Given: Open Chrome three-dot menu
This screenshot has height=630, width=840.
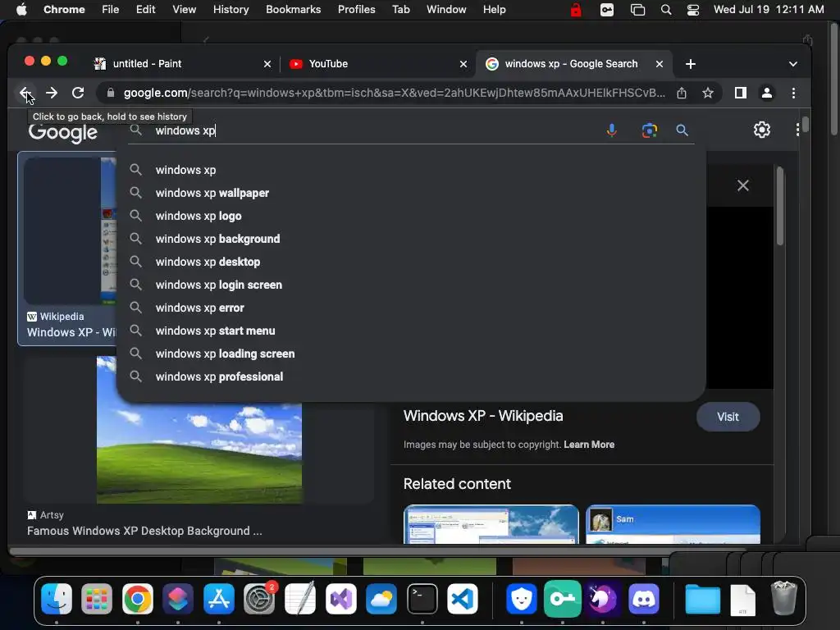Looking at the screenshot, I should tap(793, 93).
